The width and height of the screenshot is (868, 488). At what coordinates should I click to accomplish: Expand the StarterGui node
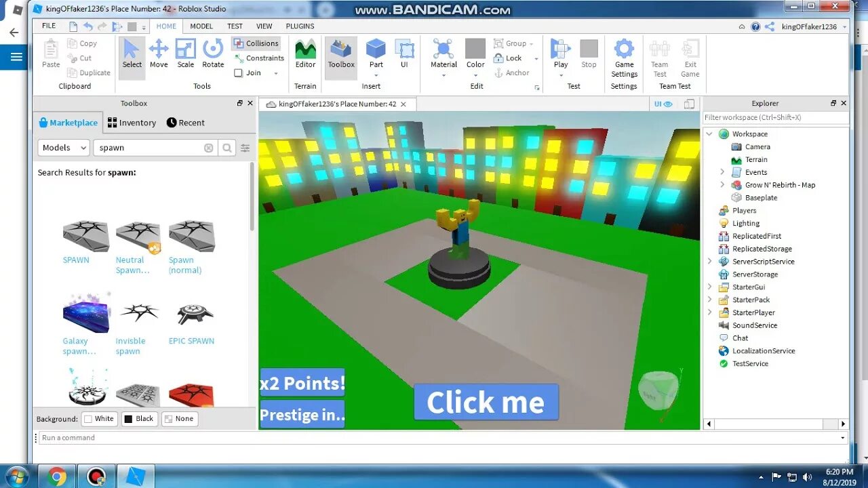pos(709,287)
